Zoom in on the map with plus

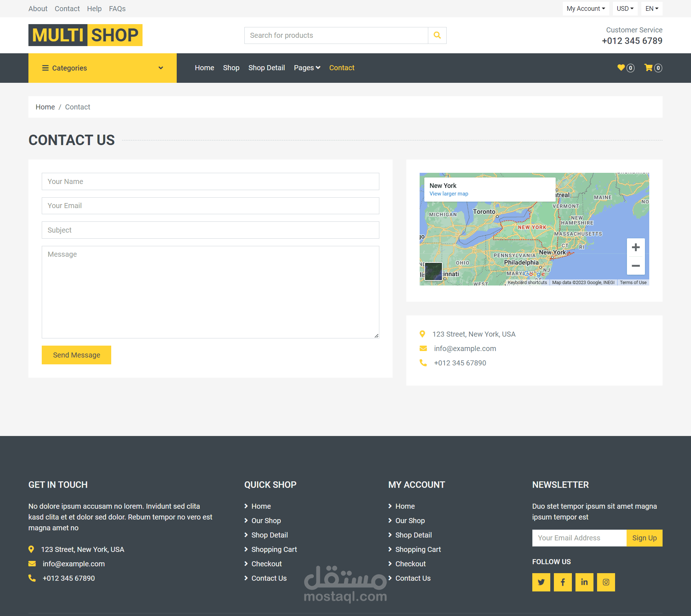pyautogui.click(x=636, y=247)
